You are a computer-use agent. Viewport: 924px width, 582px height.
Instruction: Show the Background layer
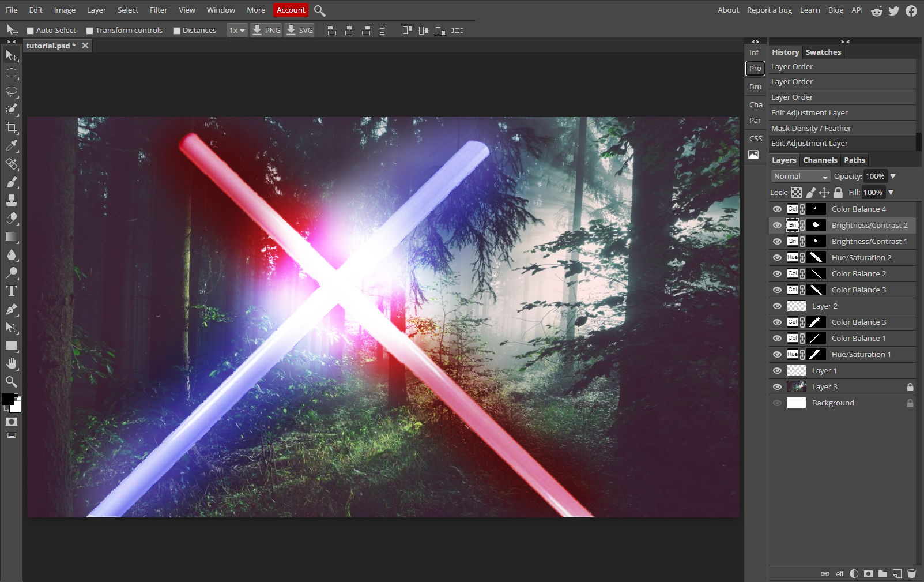(777, 403)
